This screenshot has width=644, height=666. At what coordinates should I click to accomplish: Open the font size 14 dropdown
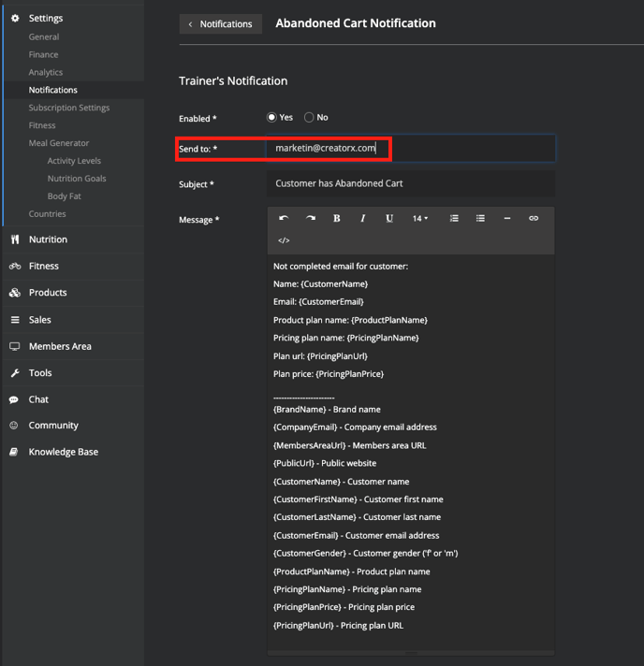coord(420,218)
